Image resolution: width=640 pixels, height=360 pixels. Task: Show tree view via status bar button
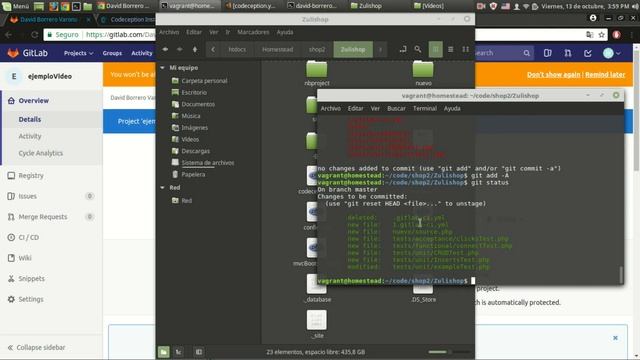(x=179, y=352)
